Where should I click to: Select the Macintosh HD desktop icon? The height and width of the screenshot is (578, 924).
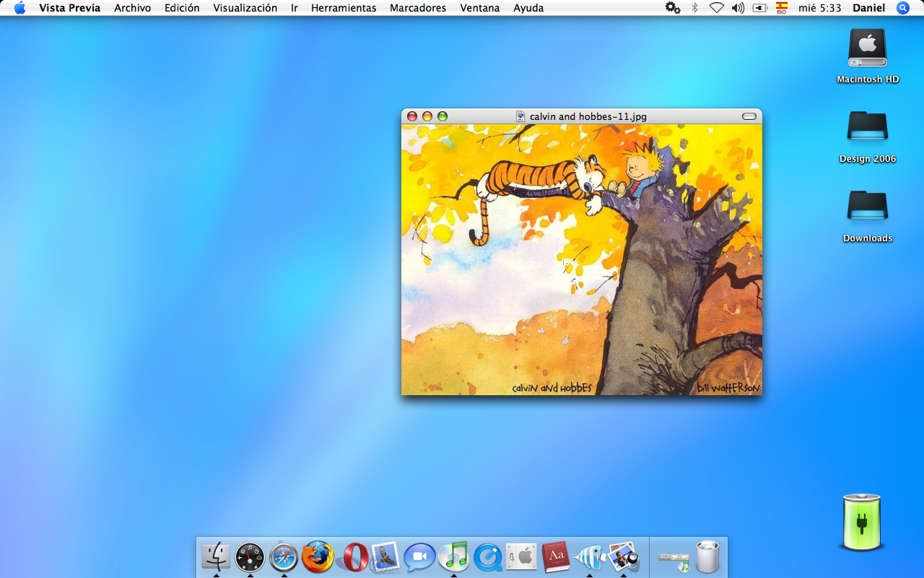point(868,56)
